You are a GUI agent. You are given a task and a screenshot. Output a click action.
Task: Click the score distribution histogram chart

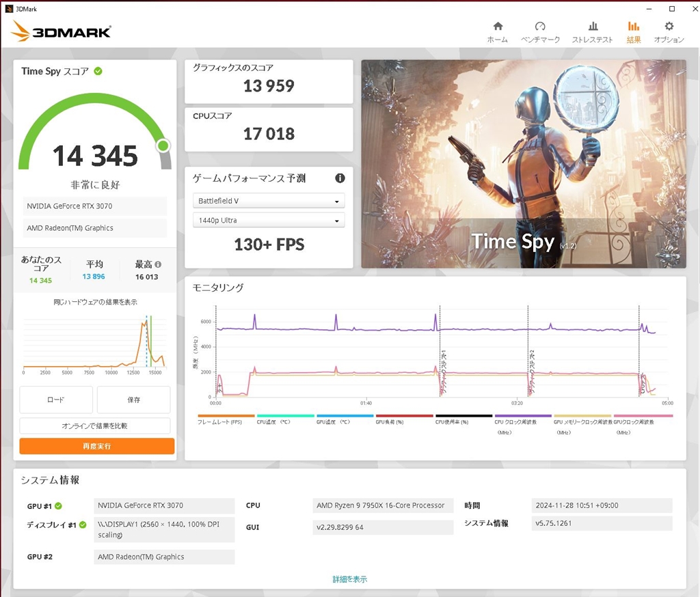point(94,344)
